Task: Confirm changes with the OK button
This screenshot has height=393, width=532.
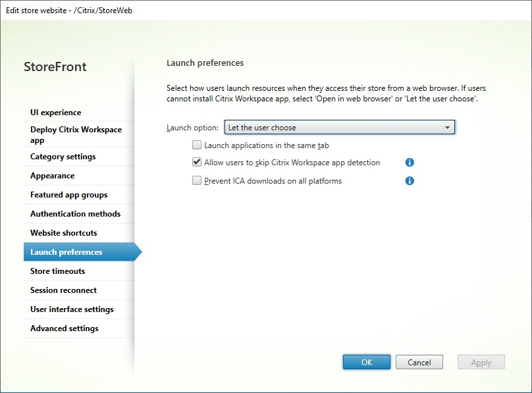Action: click(x=366, y=362)
